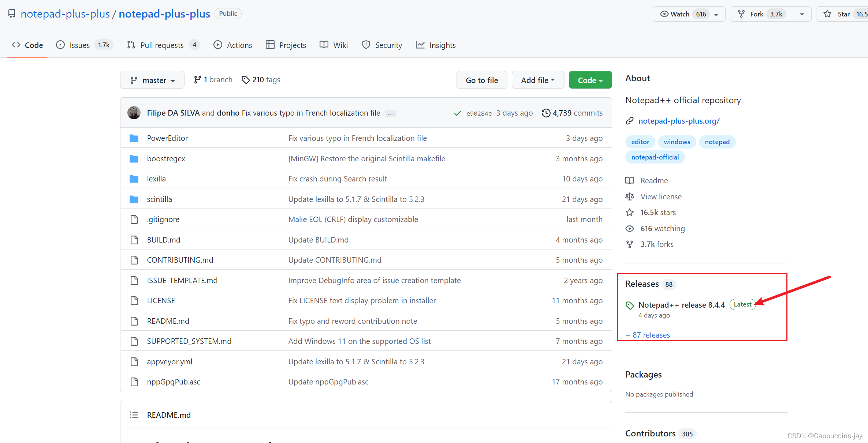The image size is (868, 443).
Task: Open the Add file dropdown
Action: click(538, 80)
